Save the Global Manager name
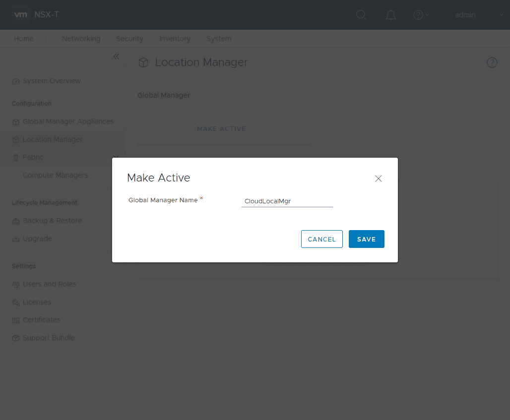The image size is (510, 420). pos(366,239)
